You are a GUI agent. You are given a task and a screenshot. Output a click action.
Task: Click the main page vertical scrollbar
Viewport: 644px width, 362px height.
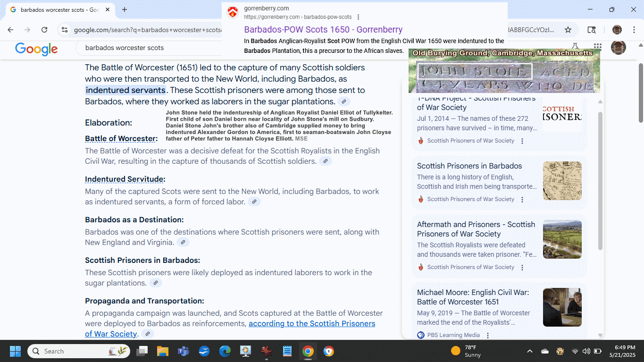click(x=641, y=93)
